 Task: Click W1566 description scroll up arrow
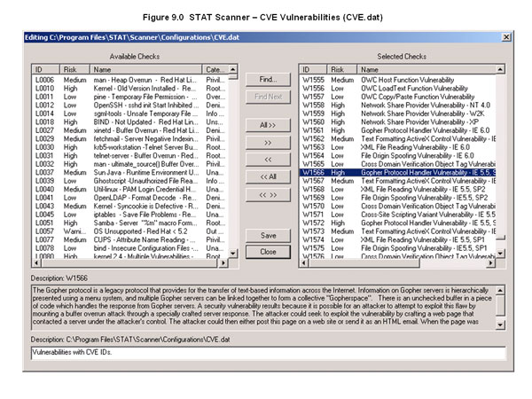point(500,291)
